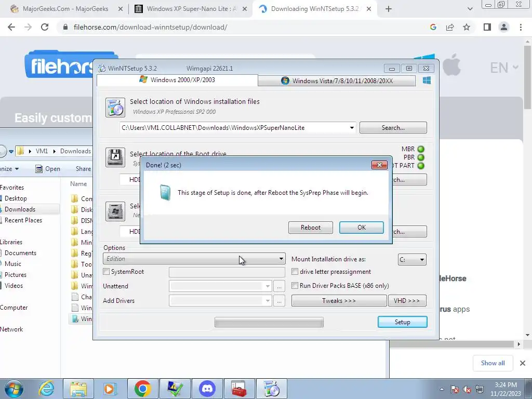Click the MBR green status indicator
This screenshot has height=399, width=532.
click(x=421, y=149)
